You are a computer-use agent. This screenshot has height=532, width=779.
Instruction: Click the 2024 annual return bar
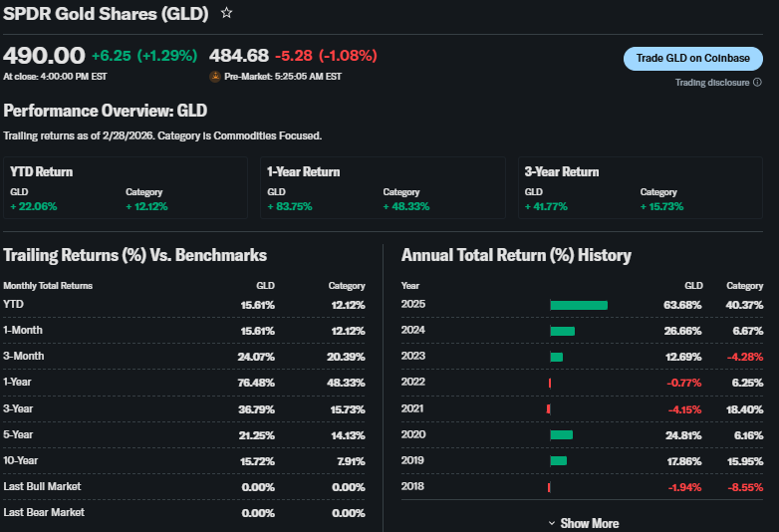[x=562, y=331]
